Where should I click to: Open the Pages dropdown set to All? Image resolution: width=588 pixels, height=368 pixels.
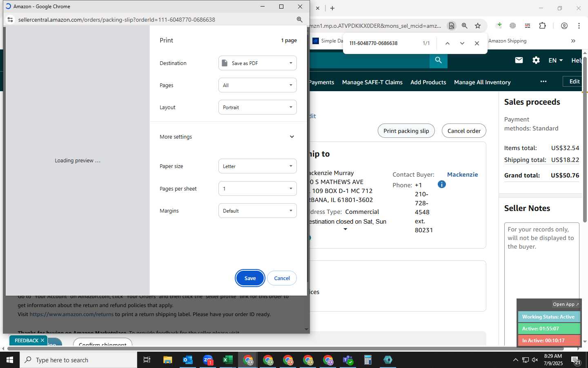(258, 85)
